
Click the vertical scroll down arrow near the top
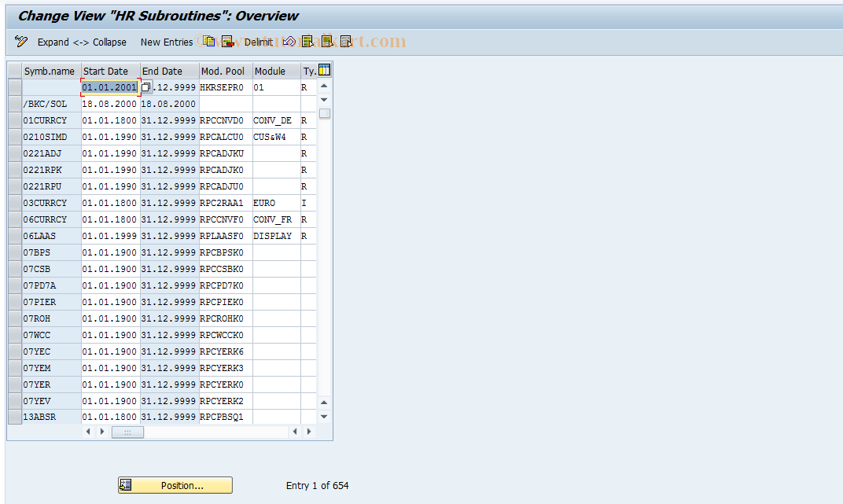click(324, 99)
